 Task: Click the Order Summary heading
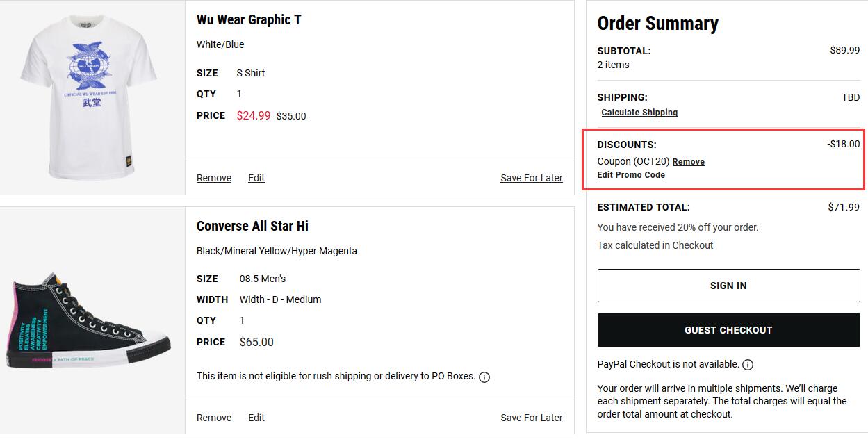[657, 24]
